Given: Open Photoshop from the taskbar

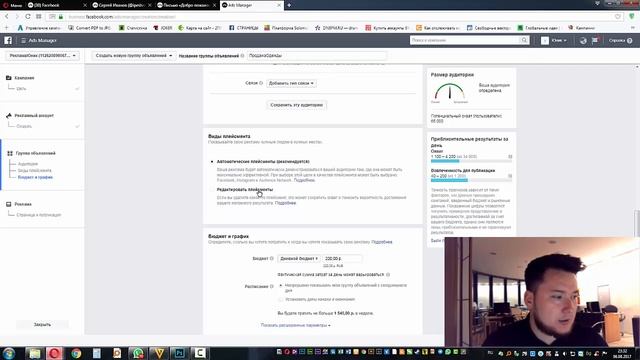Looking at the screenshot, I should 179,353.
